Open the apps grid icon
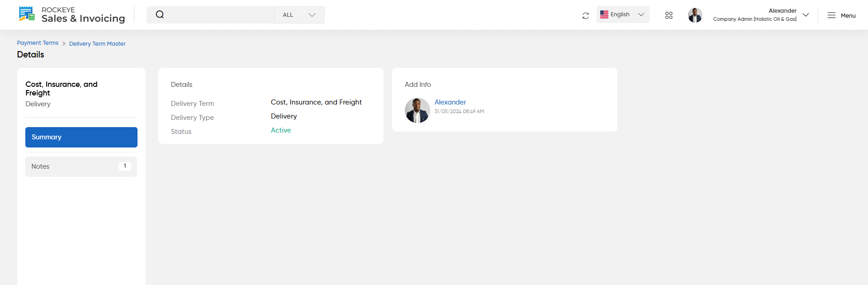Viewport: 868px width, 285px height. [x=669, y=15]
